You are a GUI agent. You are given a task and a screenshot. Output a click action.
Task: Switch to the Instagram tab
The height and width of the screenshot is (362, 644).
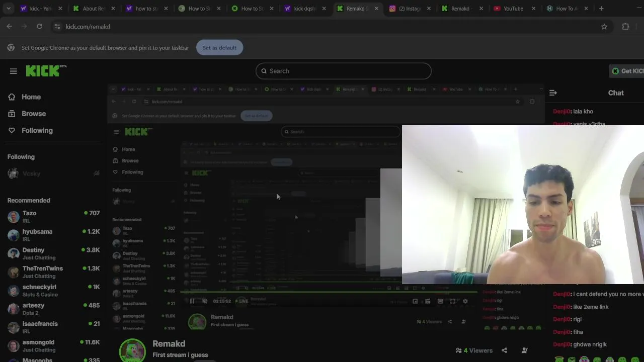tap(410, 9)
